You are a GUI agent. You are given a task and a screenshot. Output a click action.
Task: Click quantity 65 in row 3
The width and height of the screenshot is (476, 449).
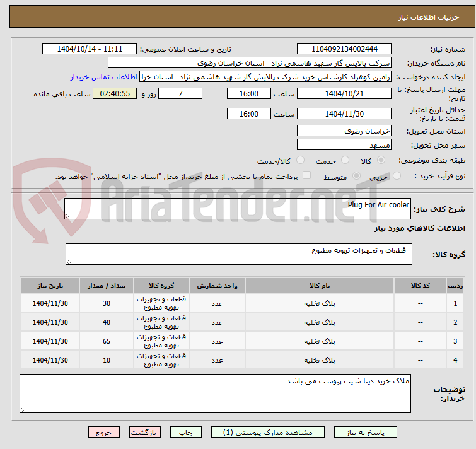tap(107, 341)
